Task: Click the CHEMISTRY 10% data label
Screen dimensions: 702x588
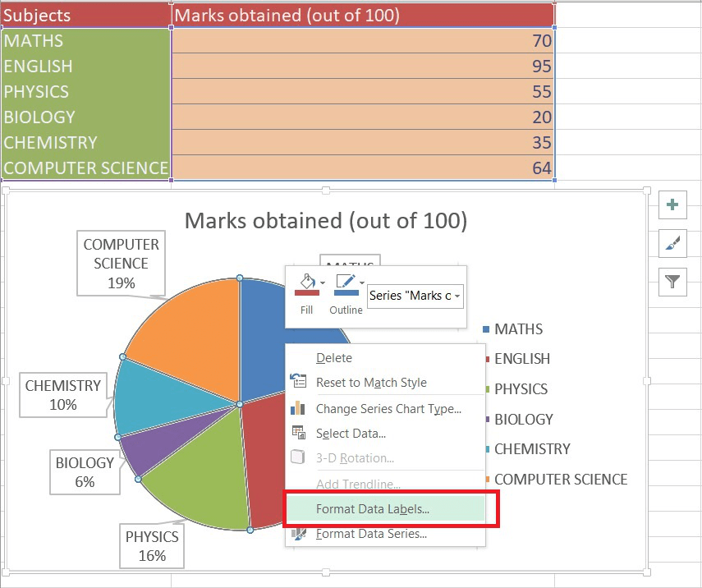Action: click(62, 393)
